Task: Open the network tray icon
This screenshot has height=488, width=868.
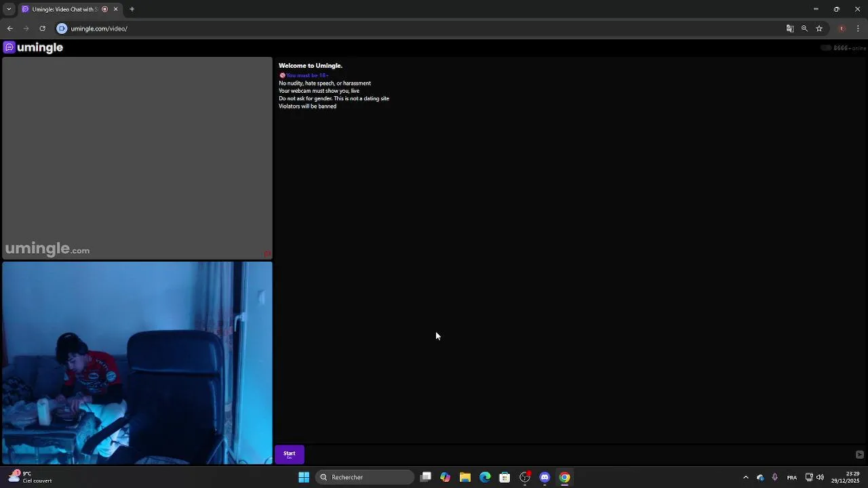Action: click(x=809, y=477)
